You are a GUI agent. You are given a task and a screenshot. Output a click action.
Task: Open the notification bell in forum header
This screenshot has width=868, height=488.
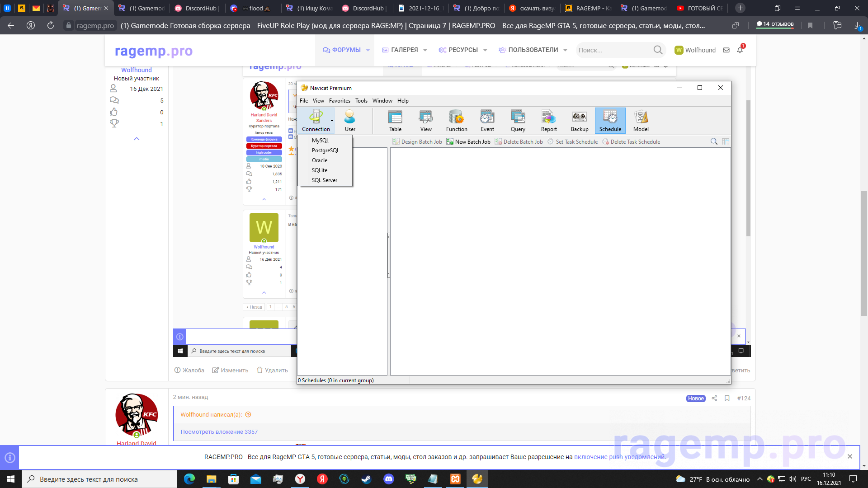point(740,50)
